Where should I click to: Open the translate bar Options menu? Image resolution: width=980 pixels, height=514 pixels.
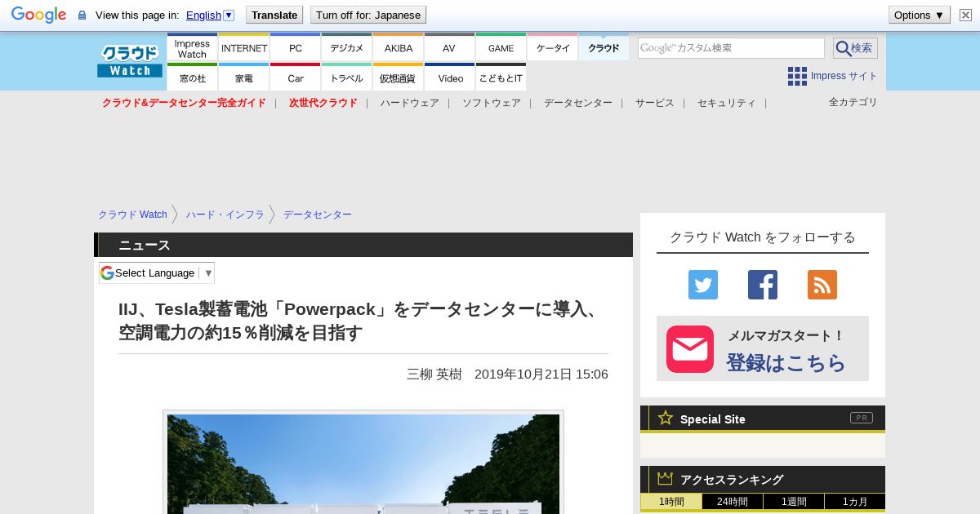click(920, 15)
